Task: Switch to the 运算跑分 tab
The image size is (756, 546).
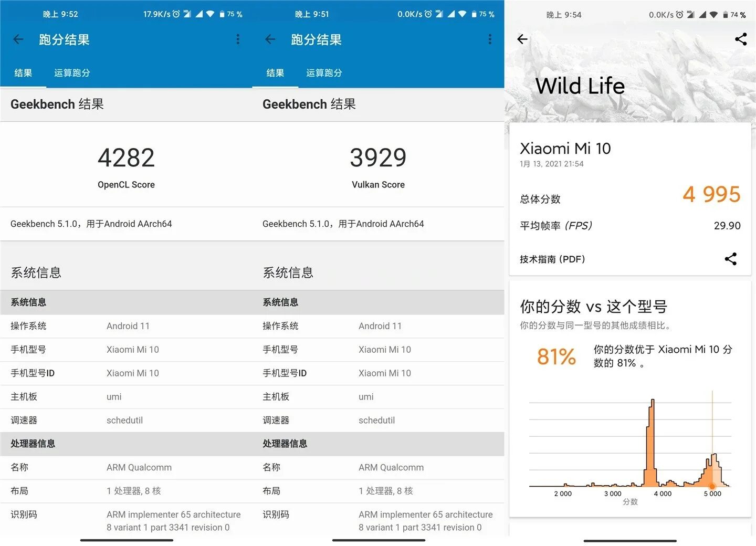Action: pyautogui.click(x=72, y=73)
